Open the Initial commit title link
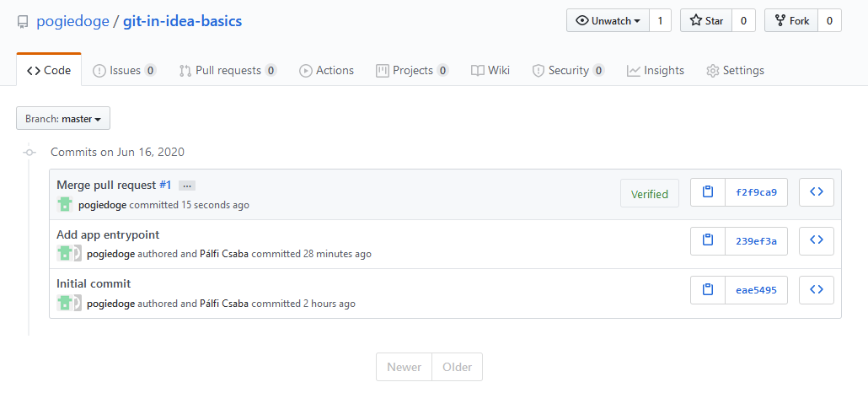The image size is (868, 393). pyautogui.click(x=94, y=284)
